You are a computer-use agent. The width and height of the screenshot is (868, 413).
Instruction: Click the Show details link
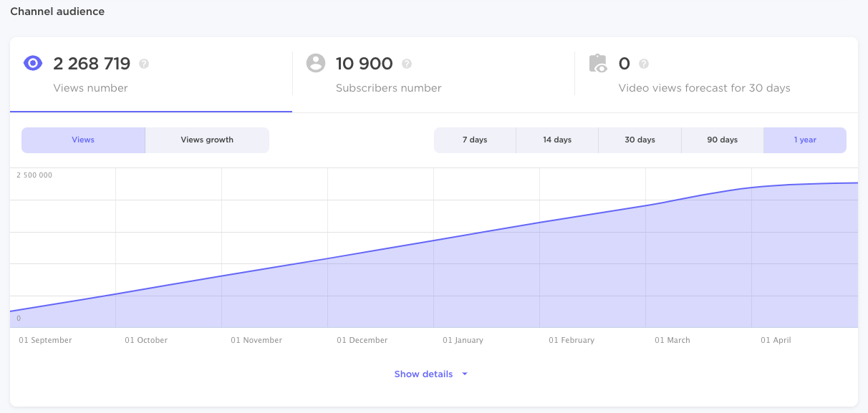[423, 374]
